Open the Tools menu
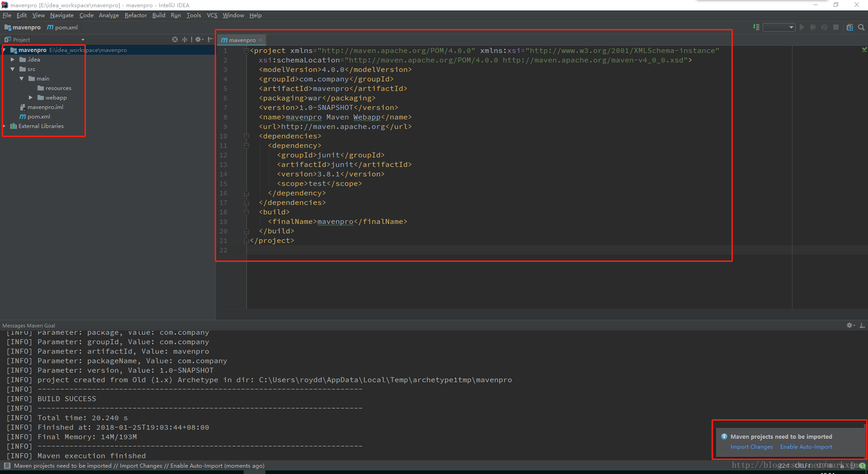Screen dimensions: 868x474 (x=194, y=15)
